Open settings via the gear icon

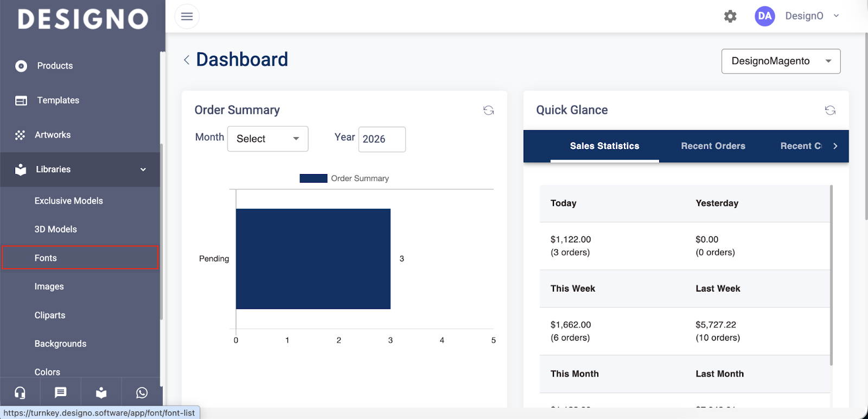(730, 16)
